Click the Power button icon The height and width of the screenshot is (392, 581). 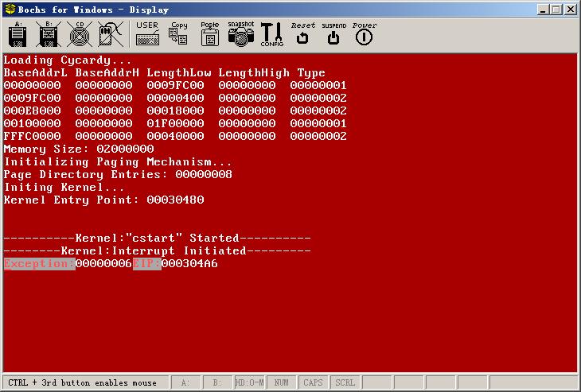click(x=365, y=34)
